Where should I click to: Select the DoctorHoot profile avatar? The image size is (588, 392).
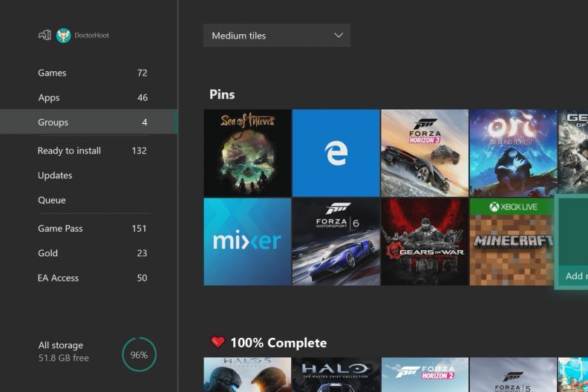(x=63, y=36)
